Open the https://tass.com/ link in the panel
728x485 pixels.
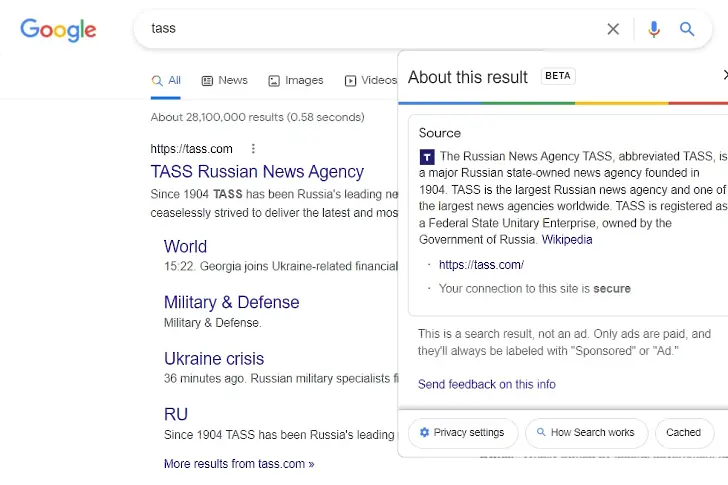tap(481, 265)
